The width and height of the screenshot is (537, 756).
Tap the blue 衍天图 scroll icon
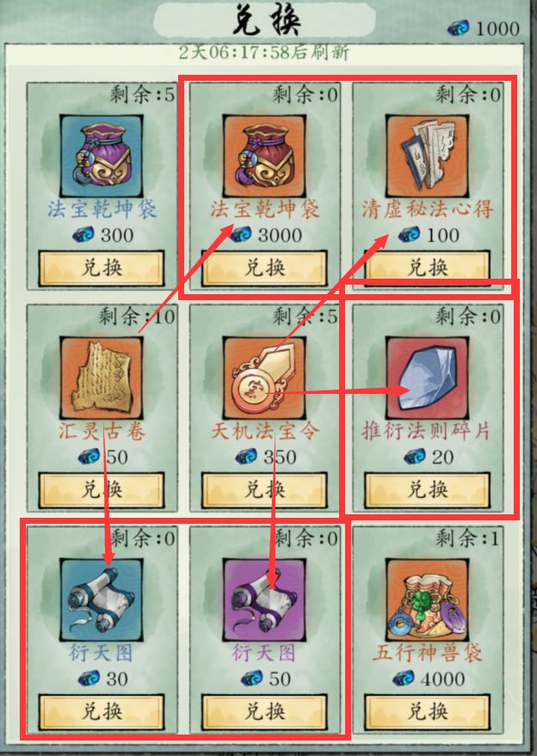click(102, 599)
